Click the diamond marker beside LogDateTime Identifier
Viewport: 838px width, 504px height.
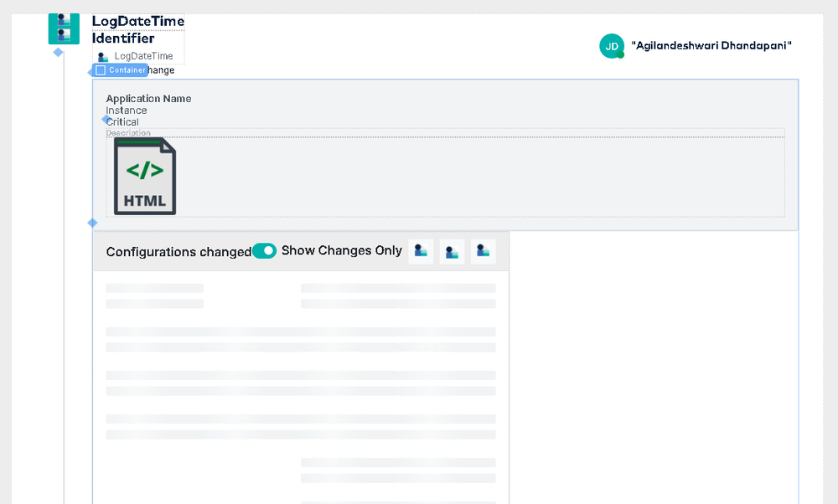pos(58,52)
